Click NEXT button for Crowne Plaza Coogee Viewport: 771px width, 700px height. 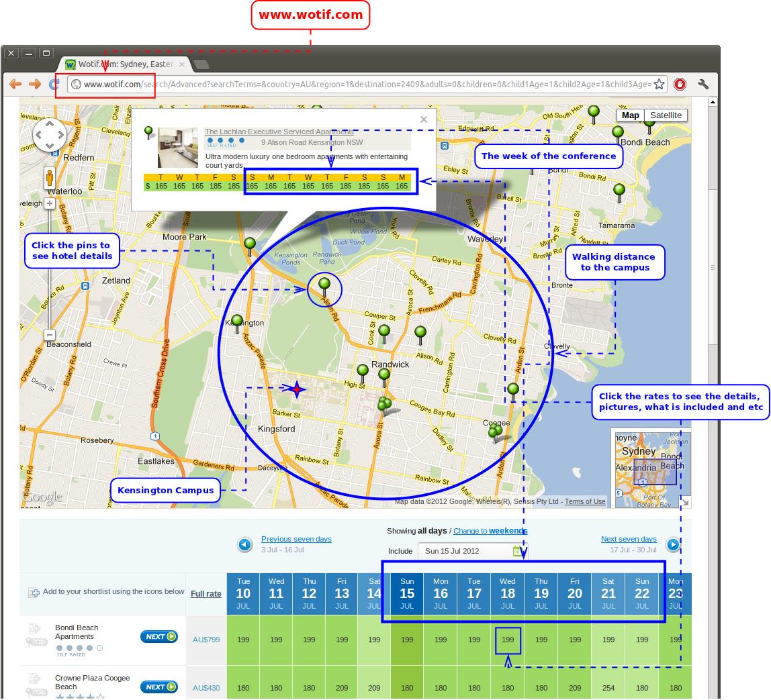[x=158, y=687]
